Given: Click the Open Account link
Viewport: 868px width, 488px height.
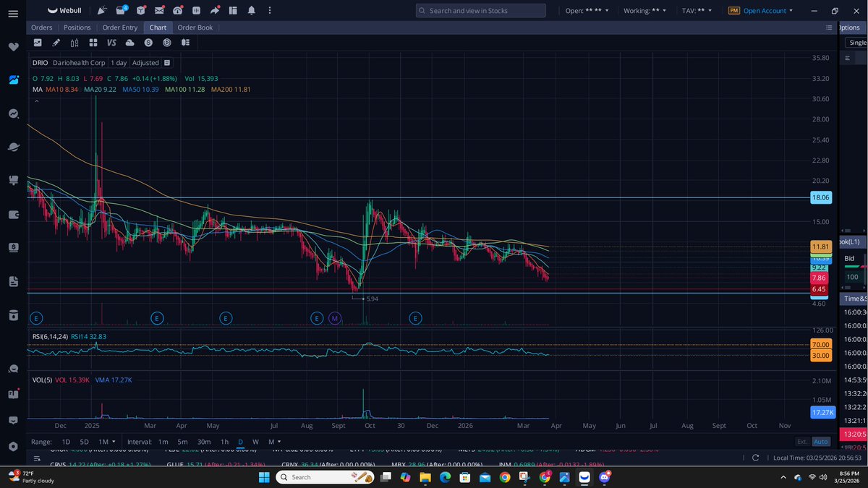Looking at the screenshot, I should (764, 11).
